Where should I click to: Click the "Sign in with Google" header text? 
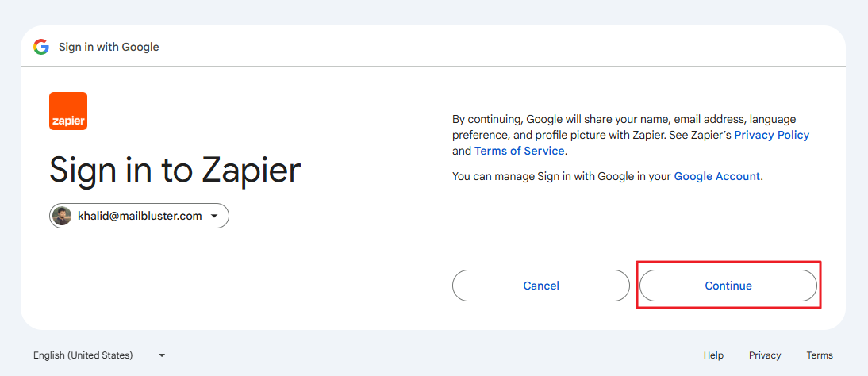[109, 47]
